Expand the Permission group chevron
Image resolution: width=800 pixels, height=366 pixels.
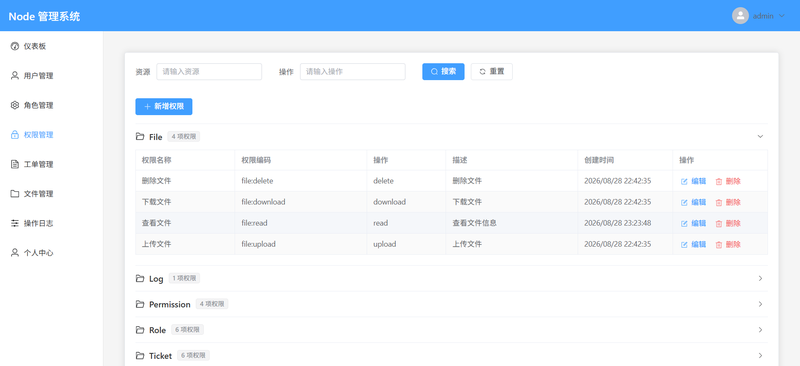tap(760, 304)
